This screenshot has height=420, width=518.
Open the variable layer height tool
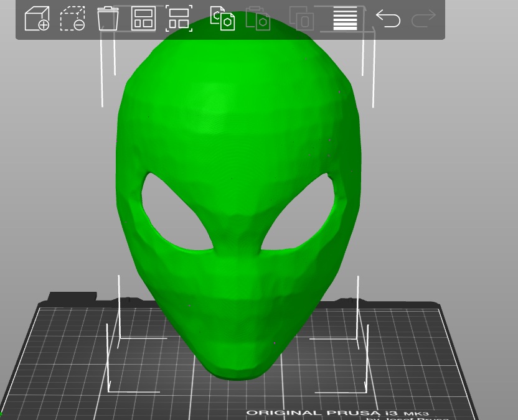(x=345, y=19)
